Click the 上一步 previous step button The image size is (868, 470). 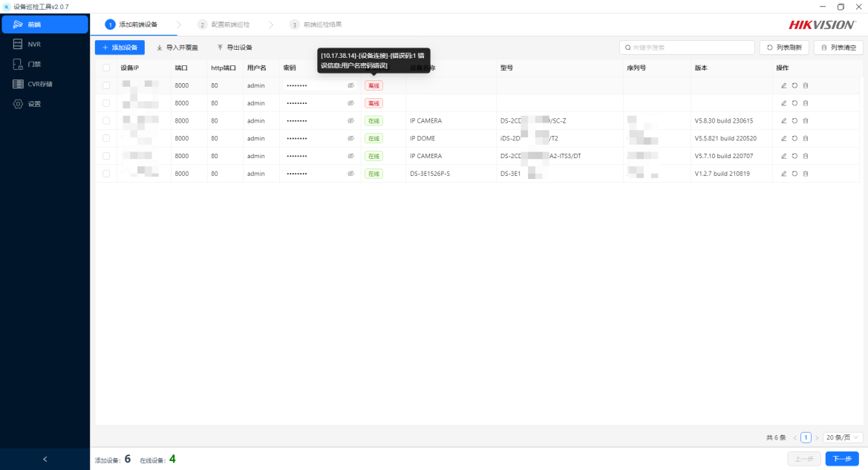(x=804, y=459)
